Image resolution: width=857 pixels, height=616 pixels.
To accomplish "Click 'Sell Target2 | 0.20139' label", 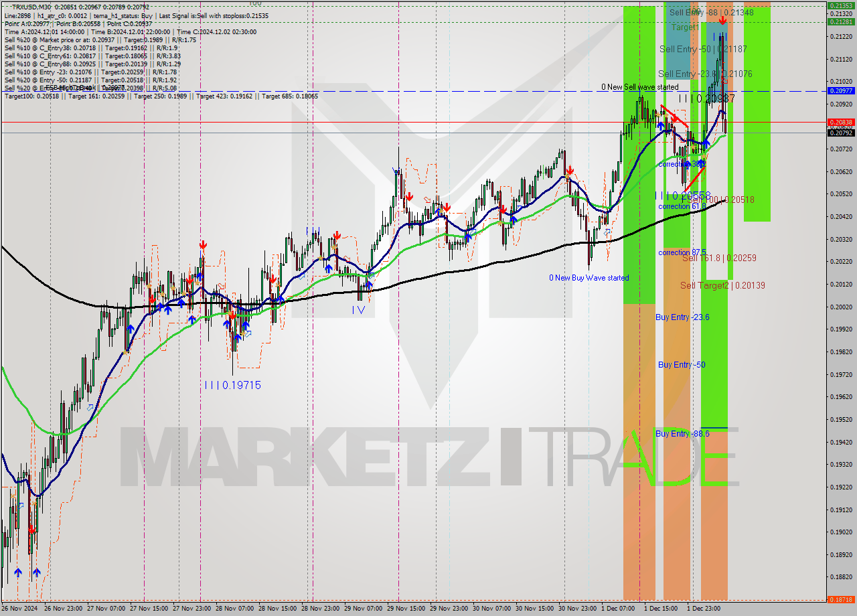I will pyautogui.click(x=722, y=285).
